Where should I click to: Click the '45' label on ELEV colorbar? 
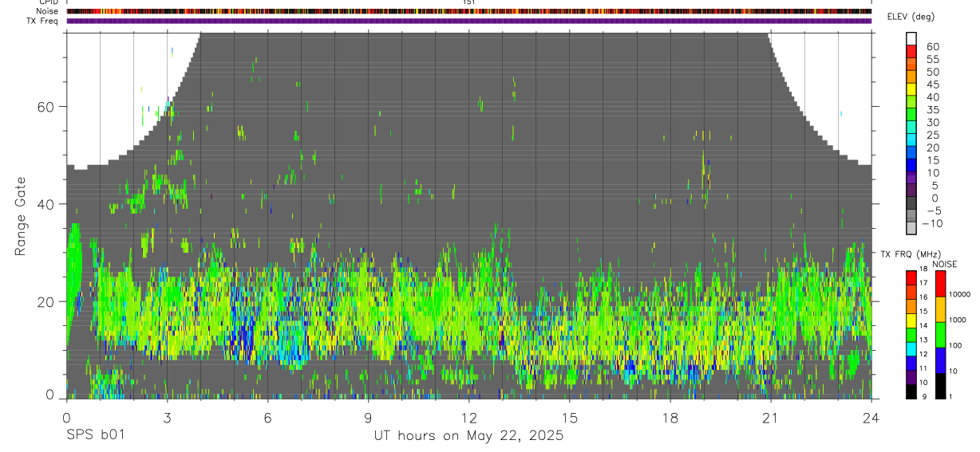pos(933,85)
